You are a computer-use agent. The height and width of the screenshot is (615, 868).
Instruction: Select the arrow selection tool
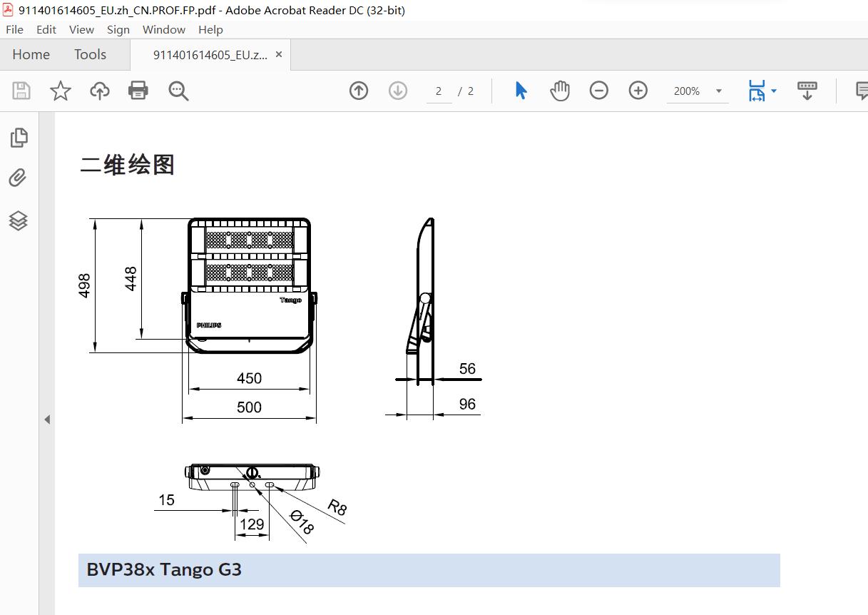tap(521, 91)
